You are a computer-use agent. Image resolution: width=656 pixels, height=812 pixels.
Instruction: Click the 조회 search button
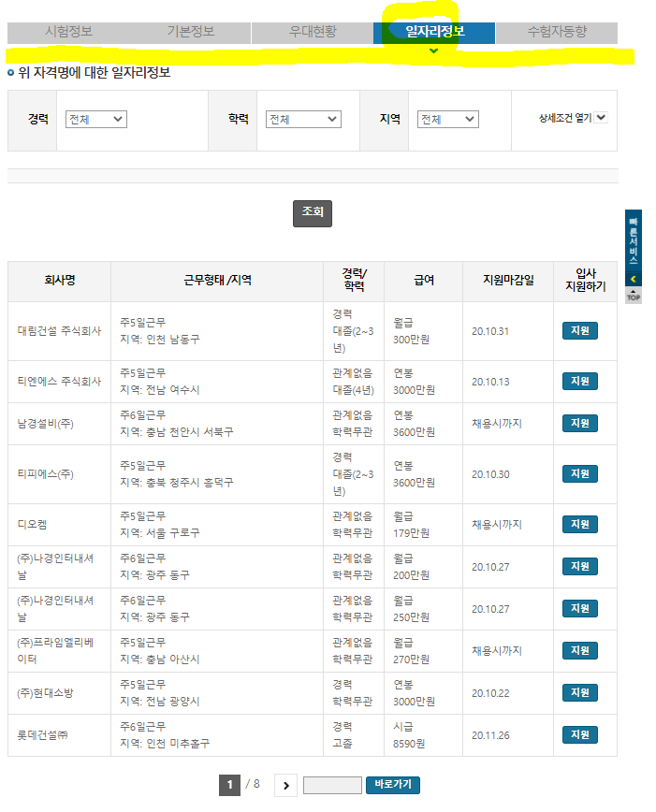[313, 213]
